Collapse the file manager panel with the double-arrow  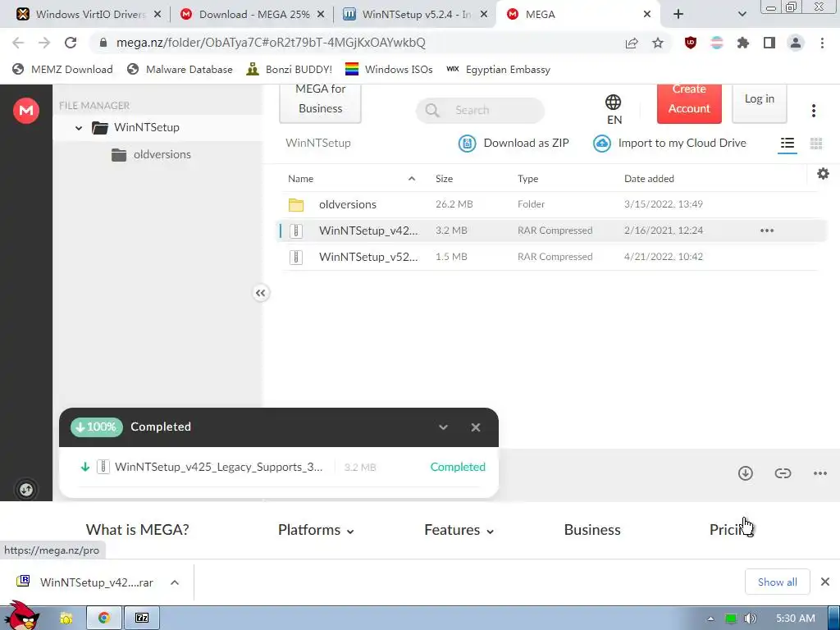pyautogui.click(x=260, y=293)
